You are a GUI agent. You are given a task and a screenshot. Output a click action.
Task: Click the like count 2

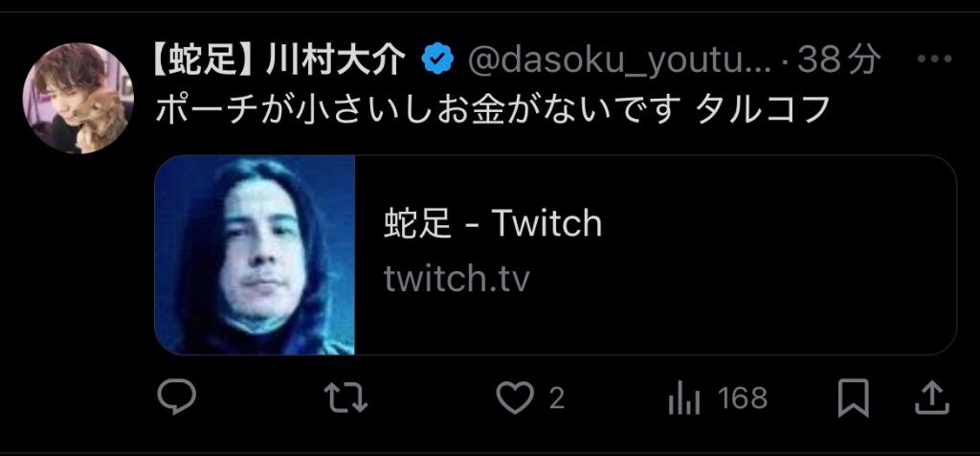tap(557, 399)
